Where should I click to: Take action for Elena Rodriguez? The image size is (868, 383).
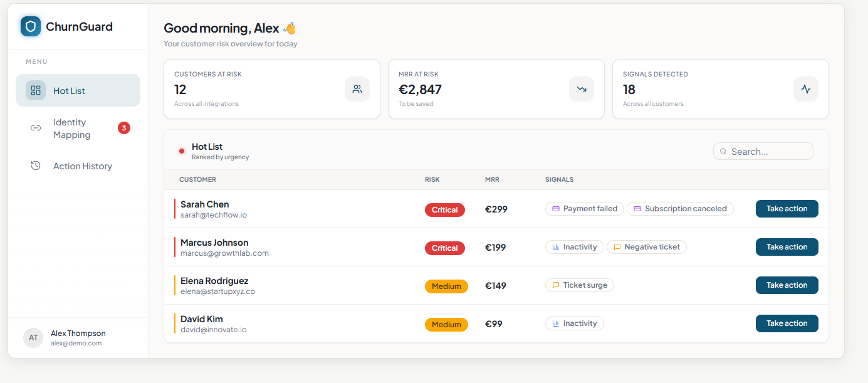pos(787,285)
